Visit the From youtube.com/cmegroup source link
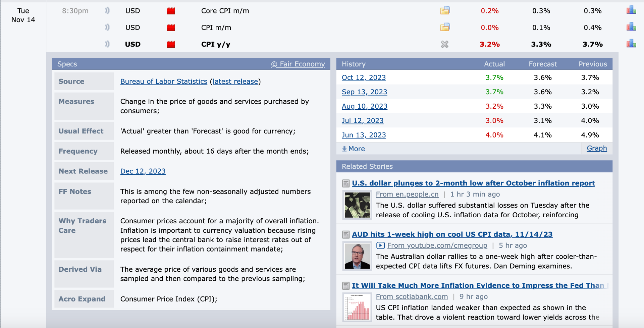The width and height of the screenshot is (644, 328). pyautogui.click(x=437, y=245)
